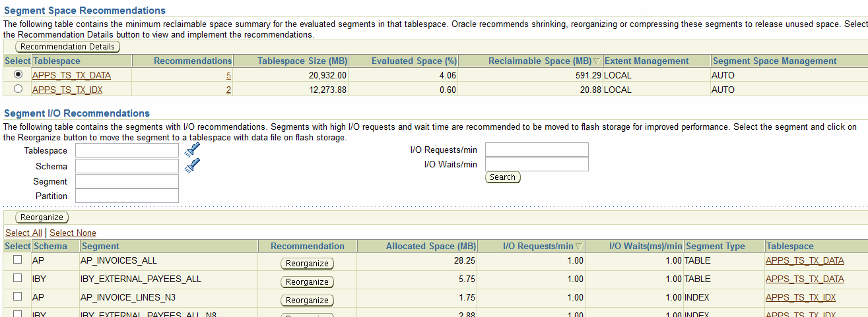Open the 5 recommendations link
Viewport: 868px width, 317px height.
click(228, 75)
